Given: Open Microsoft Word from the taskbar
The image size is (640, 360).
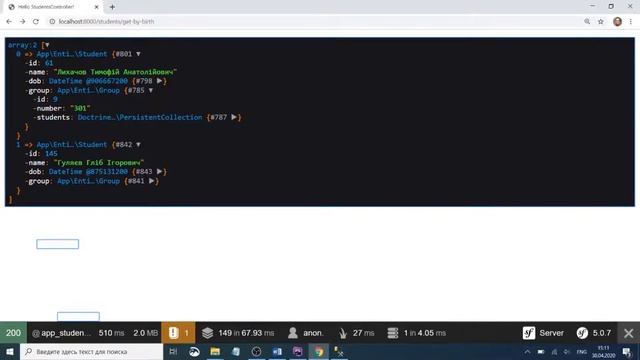Looking at the screenshot, I should (277, 351).
